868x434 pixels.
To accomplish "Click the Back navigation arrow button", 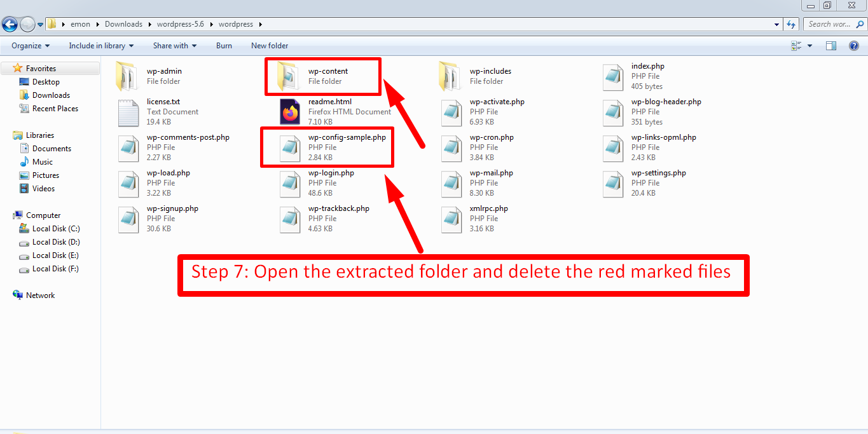I will click(10, 24).
